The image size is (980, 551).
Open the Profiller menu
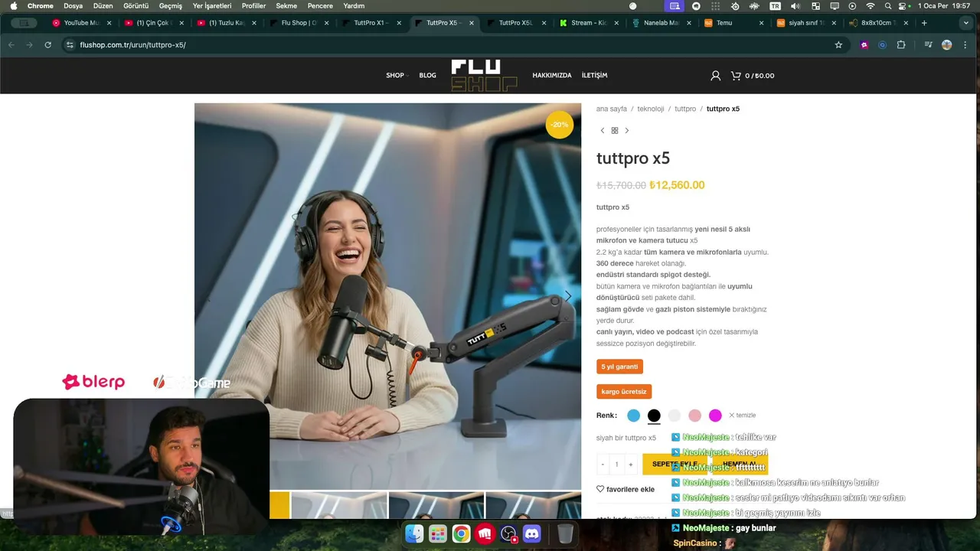[254, 5]
